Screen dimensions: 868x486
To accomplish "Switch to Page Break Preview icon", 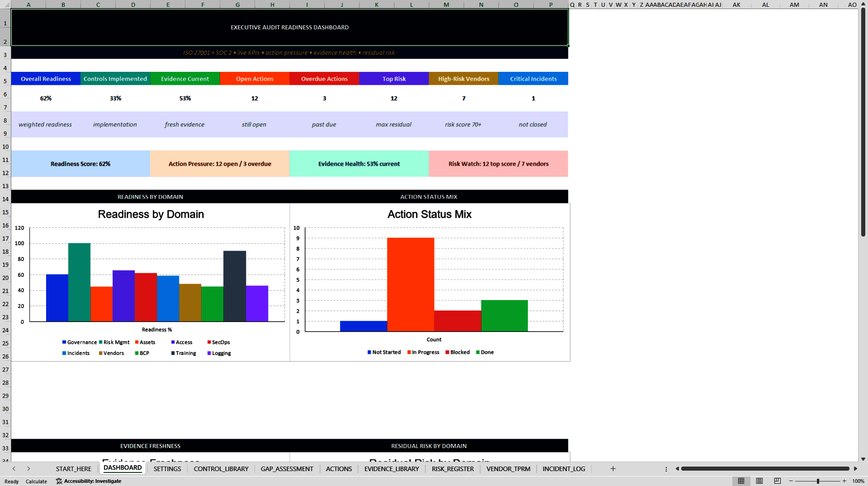I will coord(778,481).
